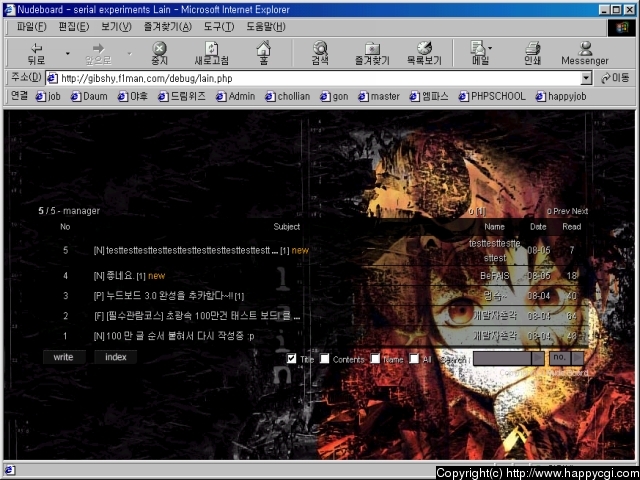The image size is (640, 480).
Task: Expand the address bar URL dropdown
Action: point(586,78)
